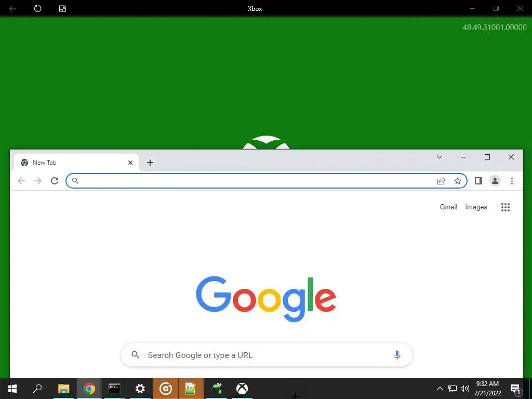Click the Search Google or type a URL box
The height and width of the screenshot is (399, 532).
click(267, 355)
